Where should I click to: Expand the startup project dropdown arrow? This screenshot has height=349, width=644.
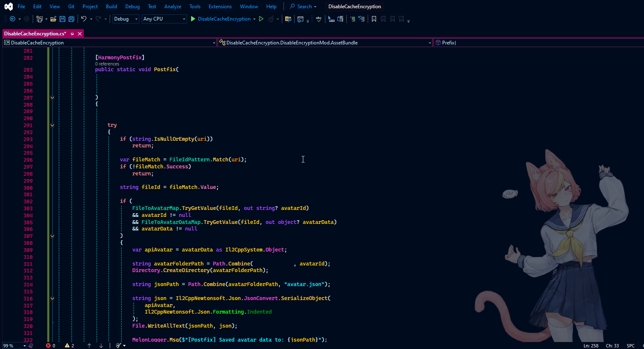click(254, 19)
